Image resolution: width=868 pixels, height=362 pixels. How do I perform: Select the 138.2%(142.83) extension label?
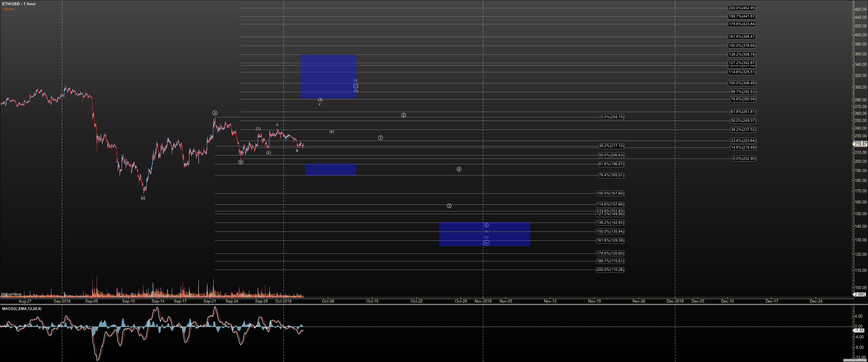pyautogui.click(x=610, y=223)
